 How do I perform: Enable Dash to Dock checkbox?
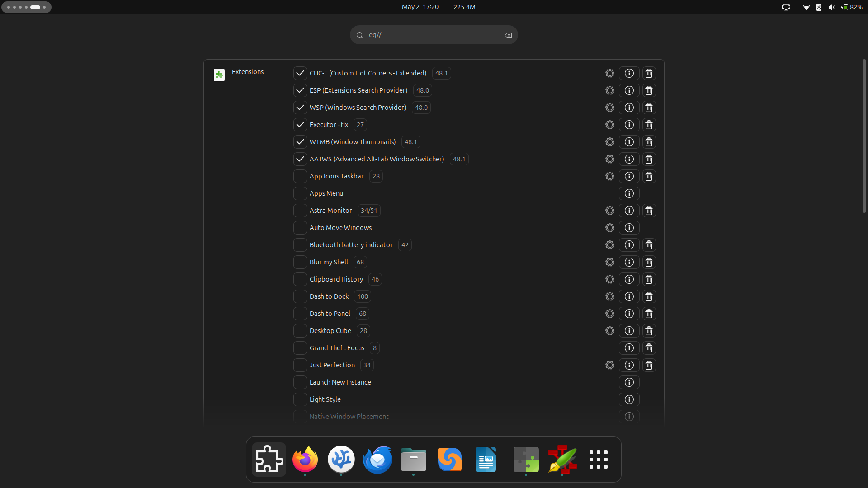pos(300,296)
